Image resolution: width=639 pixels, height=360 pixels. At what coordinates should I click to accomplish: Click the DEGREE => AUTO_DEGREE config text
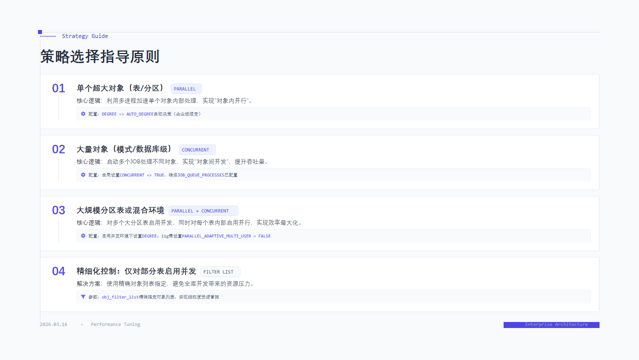tap(127, 114)
